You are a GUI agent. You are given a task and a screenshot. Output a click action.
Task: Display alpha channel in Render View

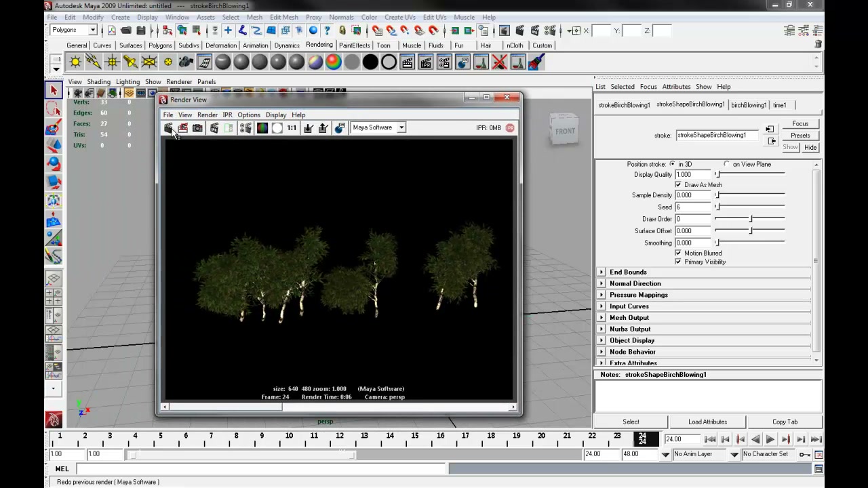pos(277,128)
